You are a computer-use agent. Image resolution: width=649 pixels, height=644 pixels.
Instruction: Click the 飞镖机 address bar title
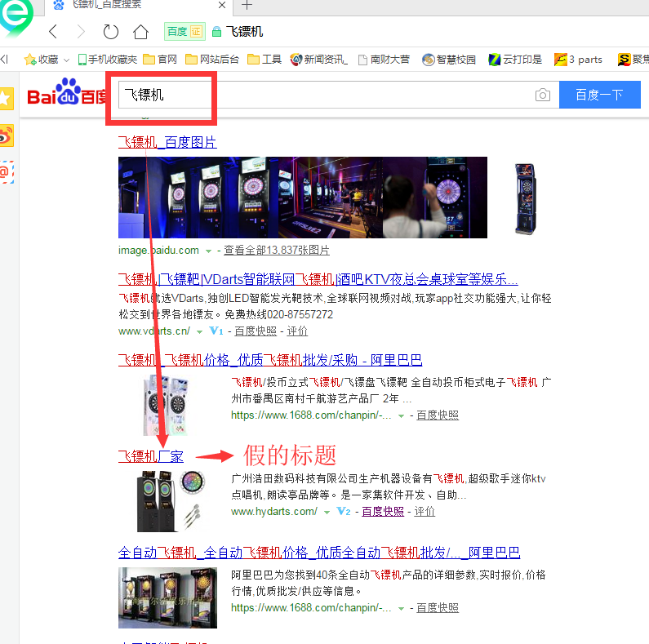click(x=245, y=32)
